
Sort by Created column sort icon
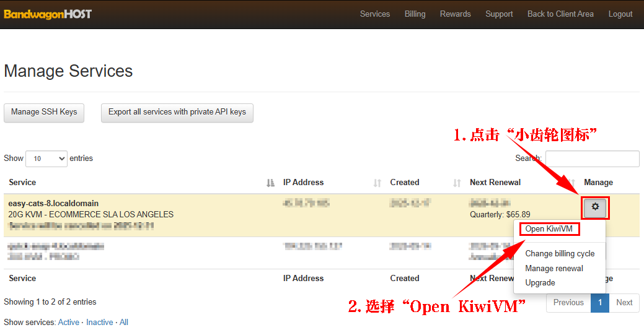(x=457, y=183)
